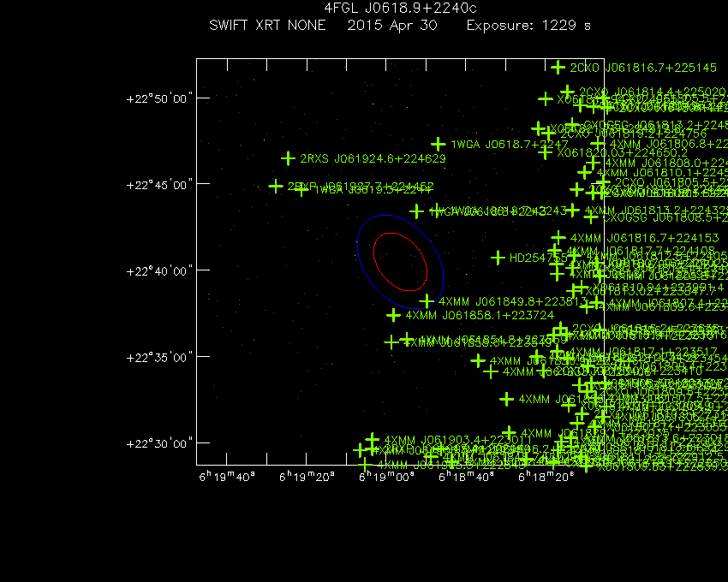Screen dimensions: 728x582
Task: Click the +22°45'00" declination axis label
Action: (159, 185)
